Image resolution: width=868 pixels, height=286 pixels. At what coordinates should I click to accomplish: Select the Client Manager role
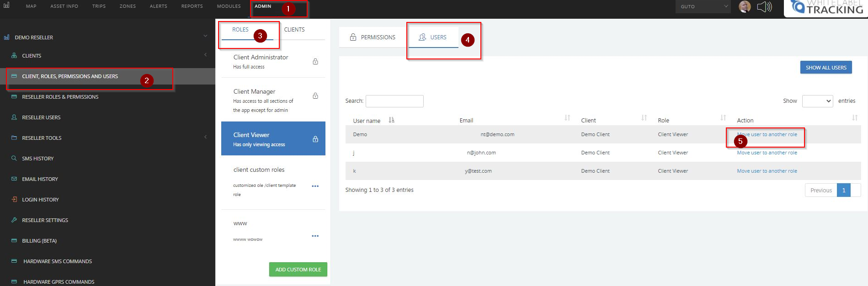point(273,101)
